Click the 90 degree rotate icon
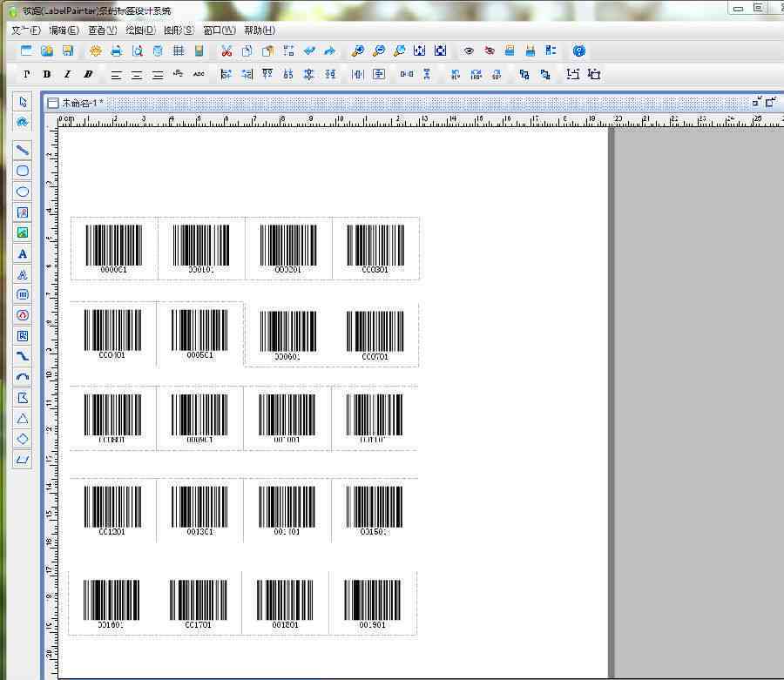784x680 pixels. (455, 75)
